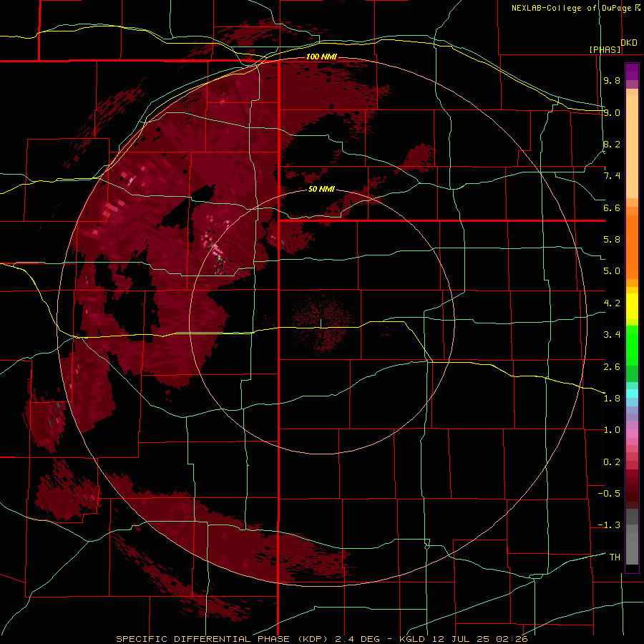This screenshot has width=644, height=644.
Task: Click the 5.0 value on color scale
Action: point(612,271)
